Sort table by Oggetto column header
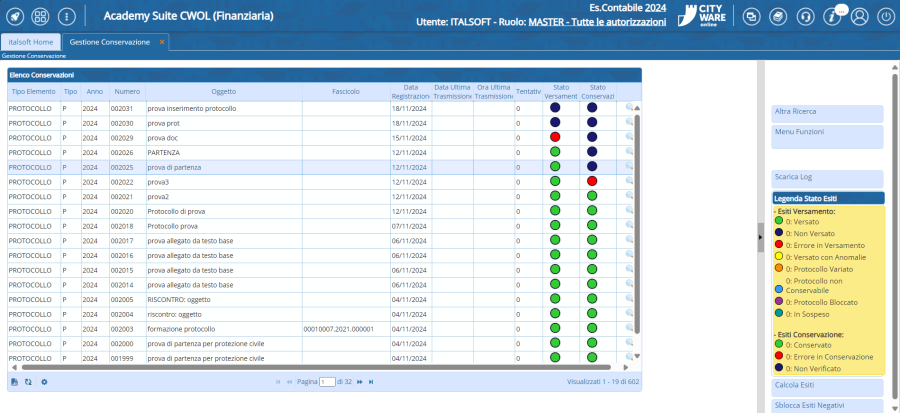900x413 pixels. point(223,91)
